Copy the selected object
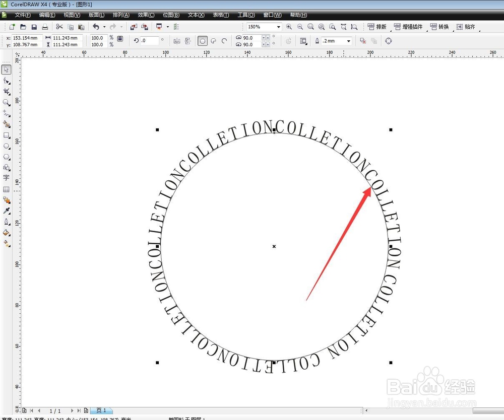Screen dimensions: 504x420 click(x=71, y=27)
